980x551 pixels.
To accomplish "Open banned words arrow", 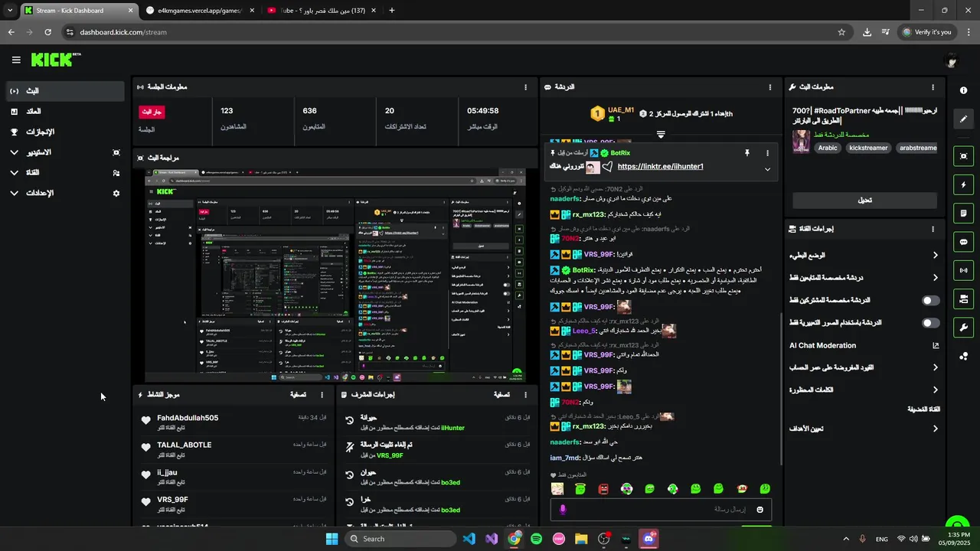I will (x=936, y=390).
